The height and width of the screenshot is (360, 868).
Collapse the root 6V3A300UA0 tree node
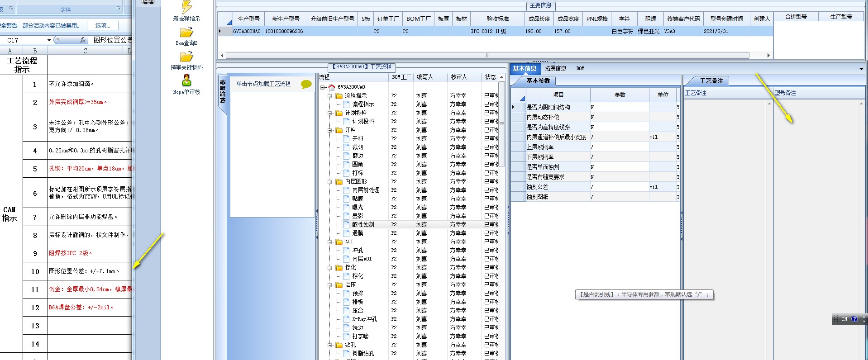coord(323,87)
